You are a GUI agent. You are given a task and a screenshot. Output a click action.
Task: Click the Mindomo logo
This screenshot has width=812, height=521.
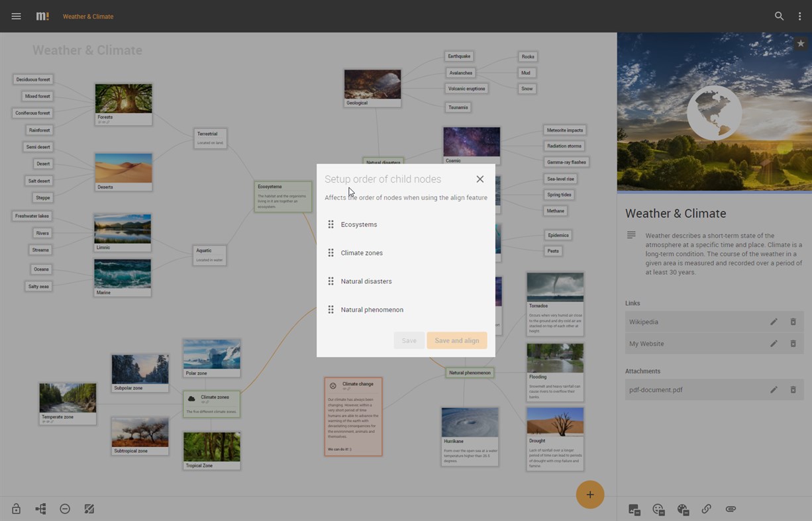pyautogui.click(x=42, y=16)
